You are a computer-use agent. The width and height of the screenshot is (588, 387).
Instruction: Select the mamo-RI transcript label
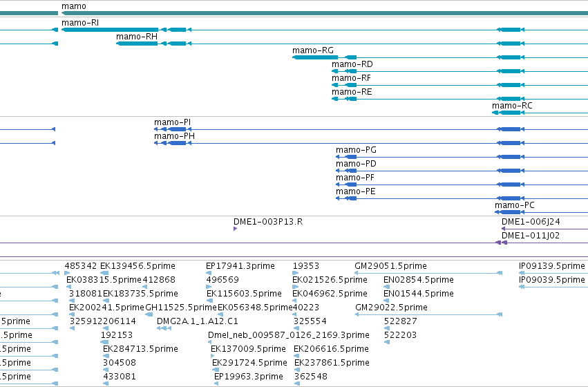[x=80, y=23]
